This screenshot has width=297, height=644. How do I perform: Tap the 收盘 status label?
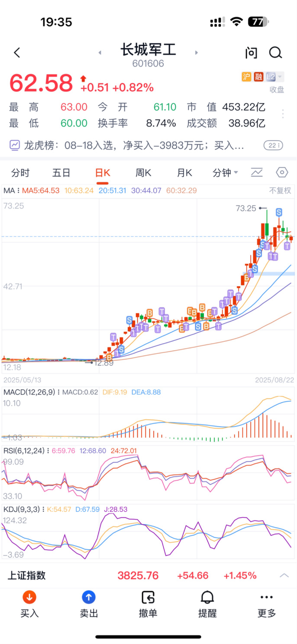(277, 89)
